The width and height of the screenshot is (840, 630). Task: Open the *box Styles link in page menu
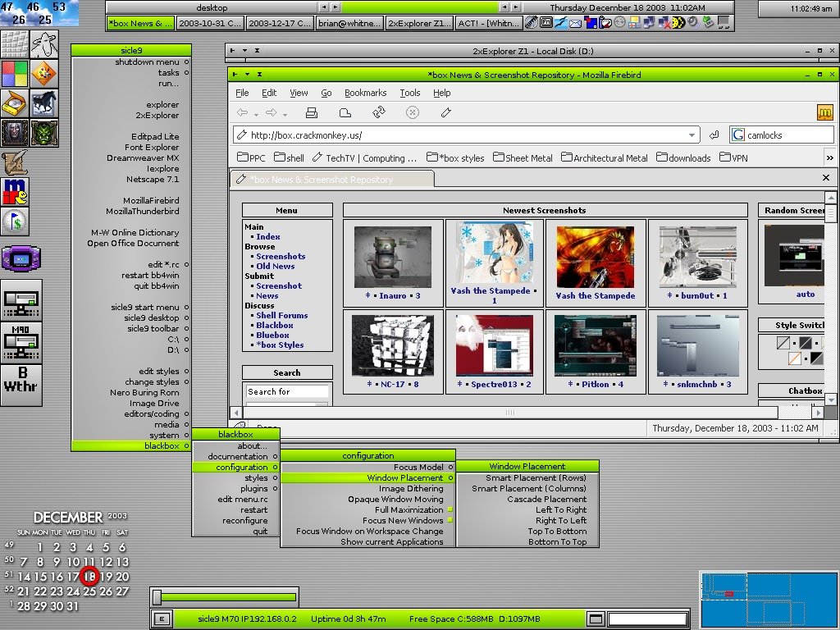click(x=280, y=345)
